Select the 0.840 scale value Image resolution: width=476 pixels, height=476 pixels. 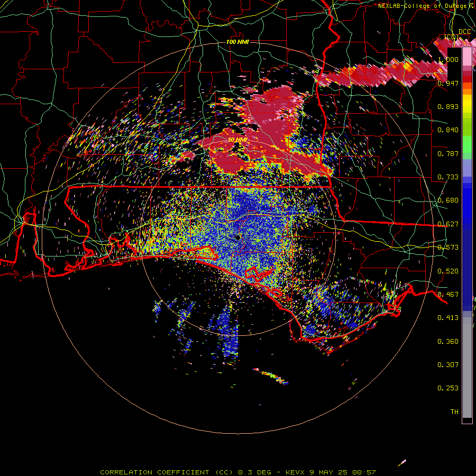tap(448, 130)
